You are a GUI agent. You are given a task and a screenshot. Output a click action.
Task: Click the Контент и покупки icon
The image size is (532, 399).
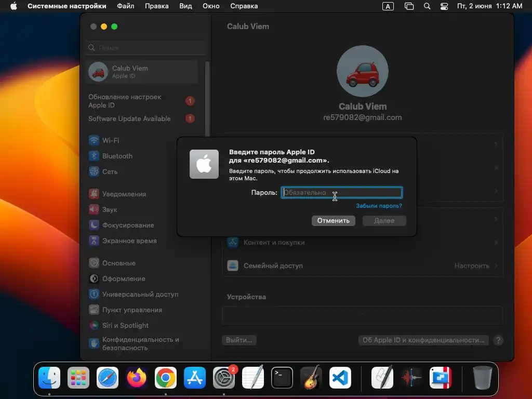pyautogui.click(x=233, y=242)
